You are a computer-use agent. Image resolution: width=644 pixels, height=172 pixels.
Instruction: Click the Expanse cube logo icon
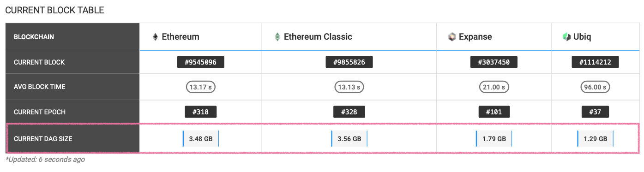(452, 37)
